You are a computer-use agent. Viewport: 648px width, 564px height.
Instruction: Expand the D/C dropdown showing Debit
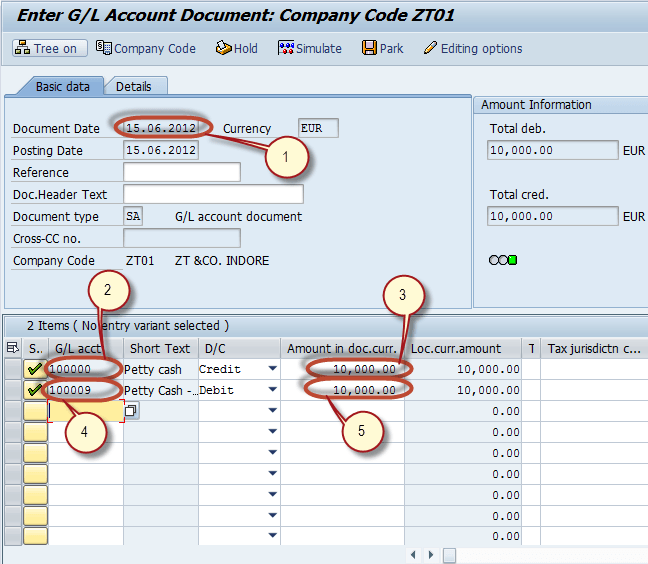pos(271,390)
